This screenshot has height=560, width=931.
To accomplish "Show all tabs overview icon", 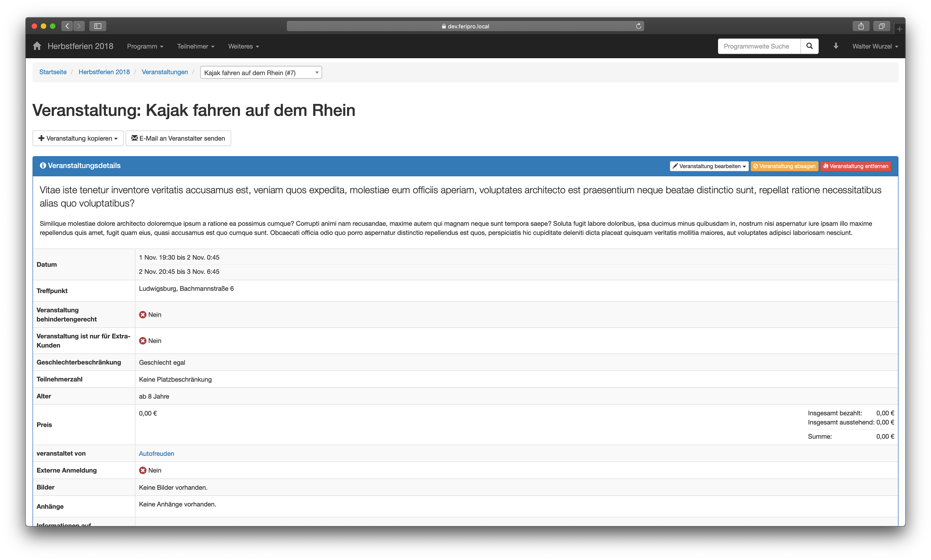I will click(x=881, y=26).
